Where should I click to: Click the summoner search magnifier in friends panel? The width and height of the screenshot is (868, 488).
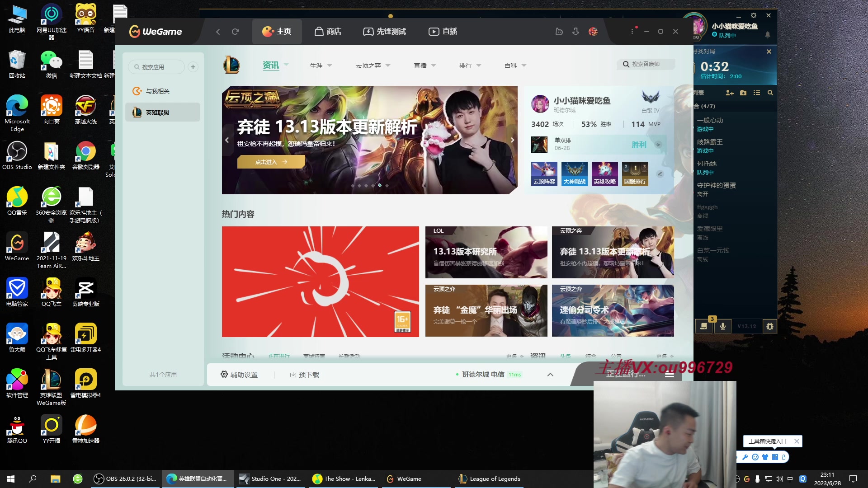pos(770,93)
